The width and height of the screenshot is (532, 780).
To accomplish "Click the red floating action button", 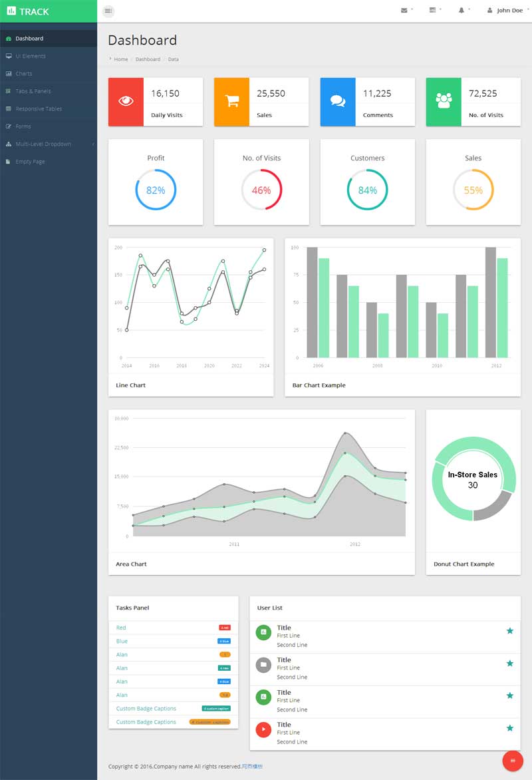I will [x=512, y=761].
